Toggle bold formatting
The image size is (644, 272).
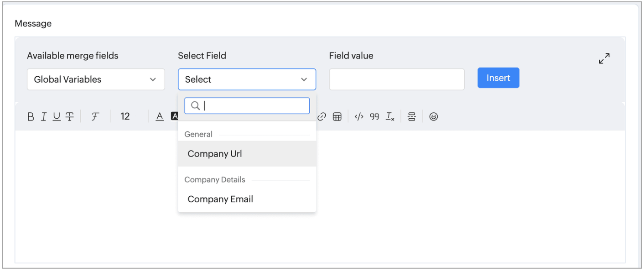(x=31, y=117)
